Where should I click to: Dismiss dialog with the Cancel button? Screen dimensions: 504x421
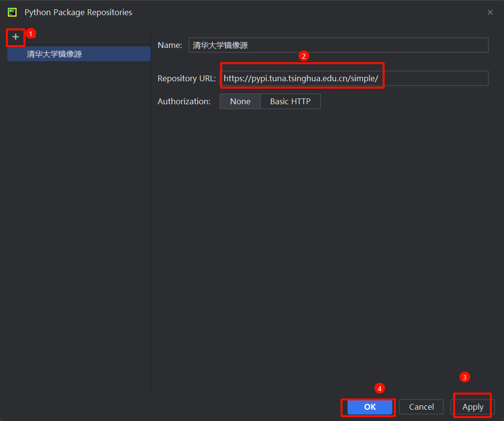click(421, 407)
